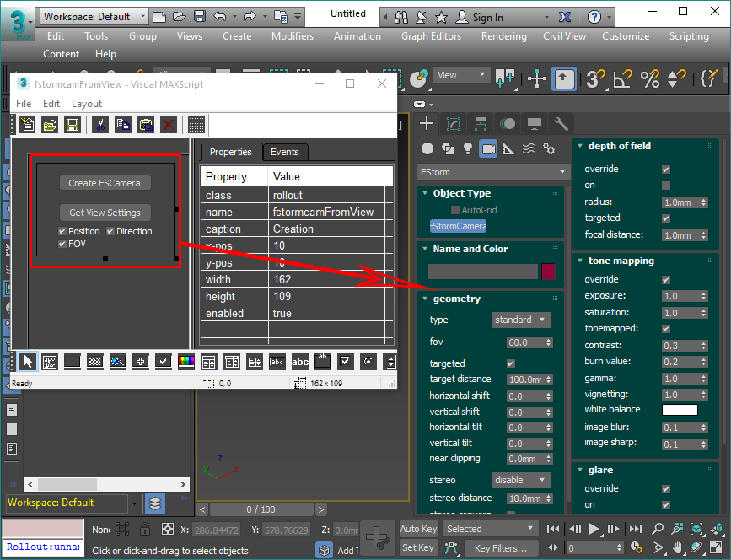Go to end of animation

click(636, 529)
